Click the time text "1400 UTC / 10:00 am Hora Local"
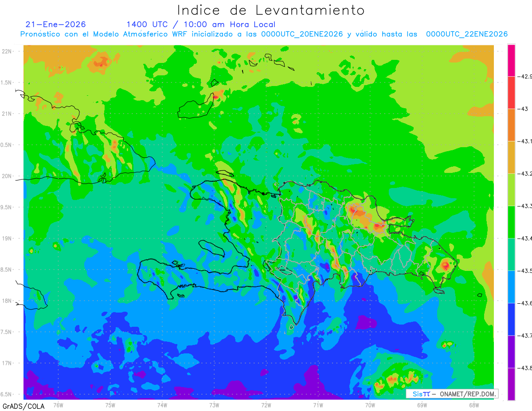Viewport: 532px width, 411px height. point(201,24)
